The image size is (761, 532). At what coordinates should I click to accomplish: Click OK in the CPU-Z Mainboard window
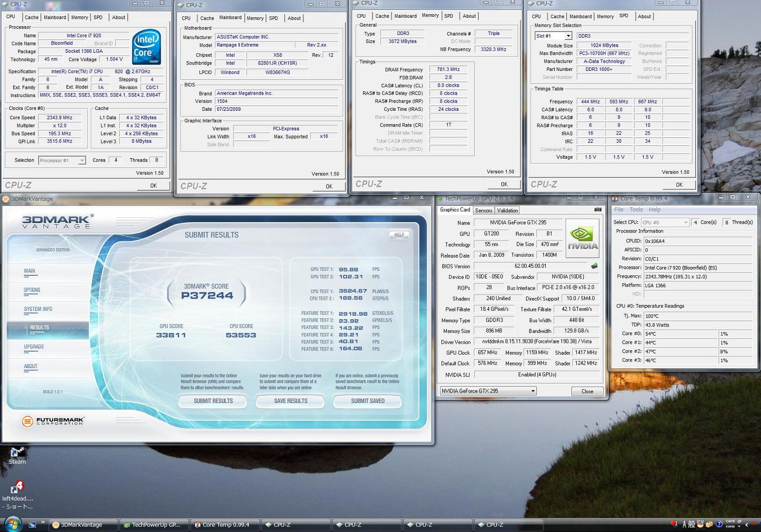[329, 186]
